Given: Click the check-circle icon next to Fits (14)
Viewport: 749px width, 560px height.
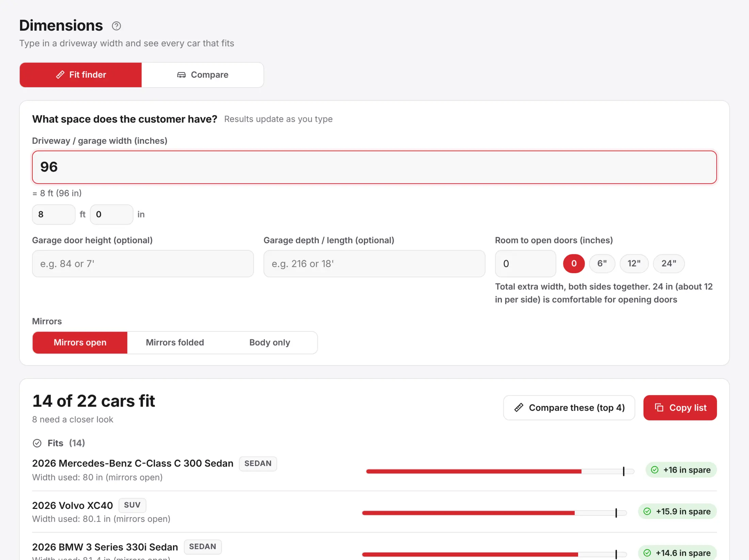Looking at the screenshot, I should click(x=37, y=443).
